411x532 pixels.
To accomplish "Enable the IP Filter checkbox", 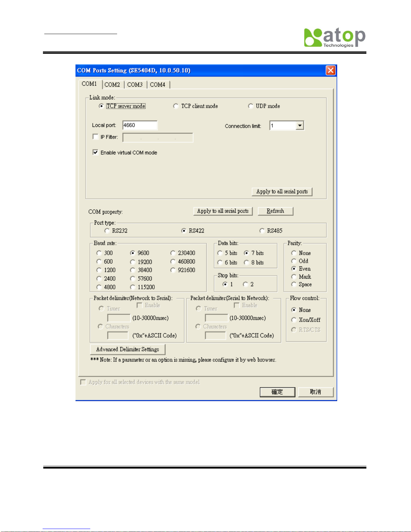I will coord(95,137).
